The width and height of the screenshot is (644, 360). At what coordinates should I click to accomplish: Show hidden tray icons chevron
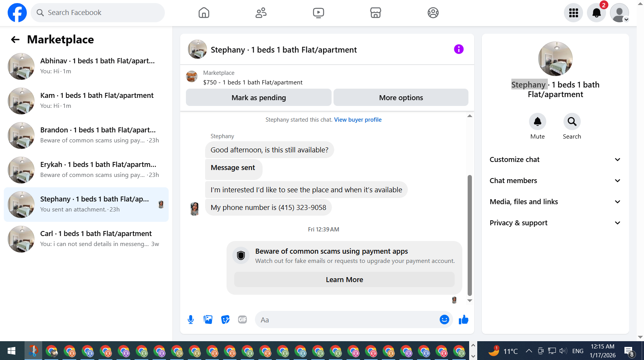coord(529,351)
